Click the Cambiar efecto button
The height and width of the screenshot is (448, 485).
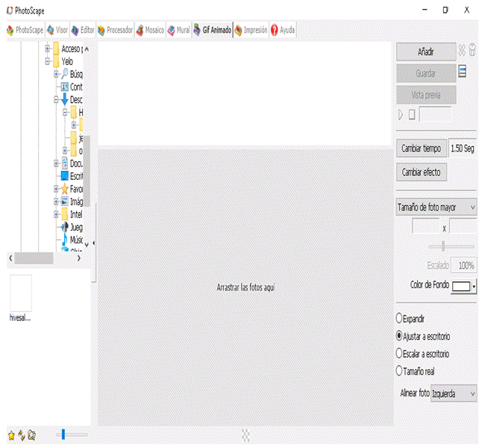(x=422, y=172)
